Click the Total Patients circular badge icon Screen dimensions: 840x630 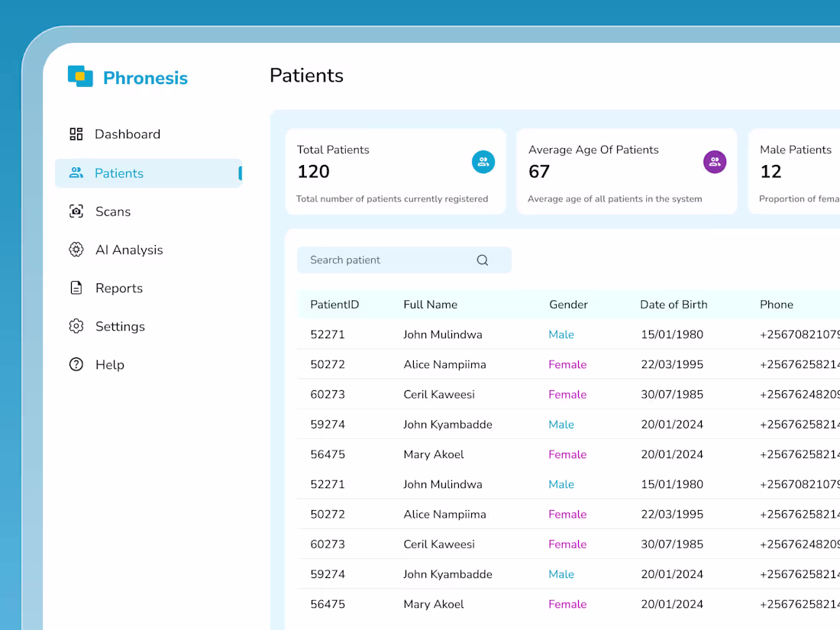483,161
